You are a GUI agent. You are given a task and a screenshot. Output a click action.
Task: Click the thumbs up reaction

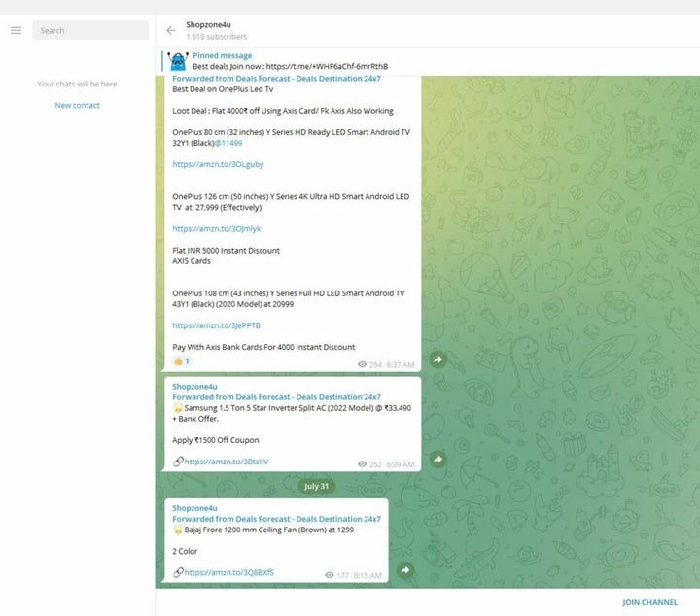pos(181,361)
